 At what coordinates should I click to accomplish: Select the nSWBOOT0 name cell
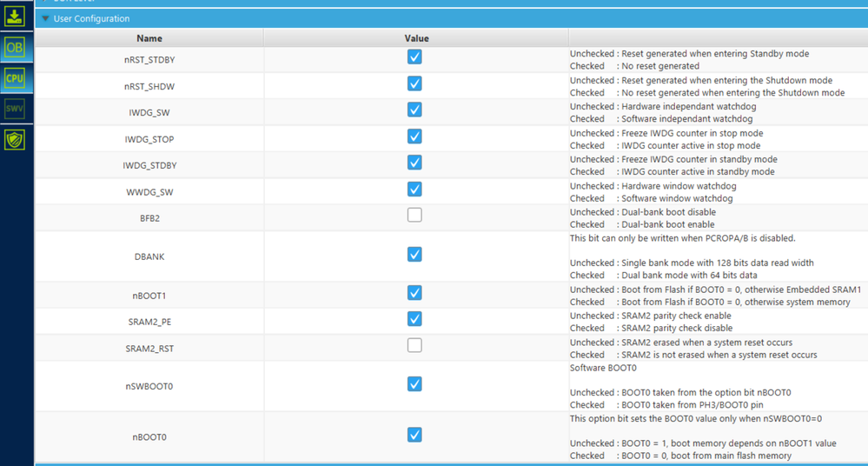click(x=149, y=386)
